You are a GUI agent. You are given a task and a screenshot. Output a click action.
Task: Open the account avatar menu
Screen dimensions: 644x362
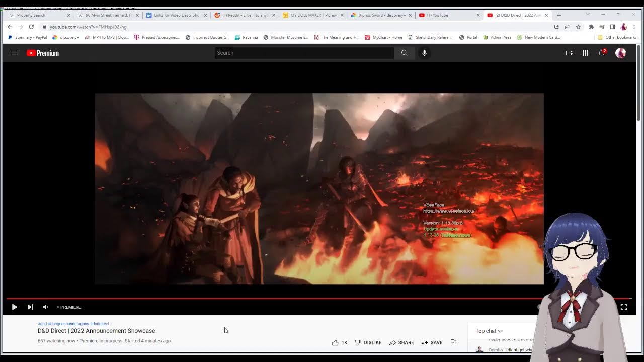click(x=621, y=53)
